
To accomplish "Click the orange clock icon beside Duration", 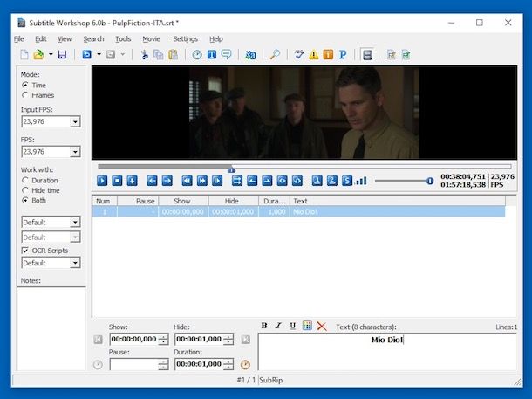I will (245, 365).
